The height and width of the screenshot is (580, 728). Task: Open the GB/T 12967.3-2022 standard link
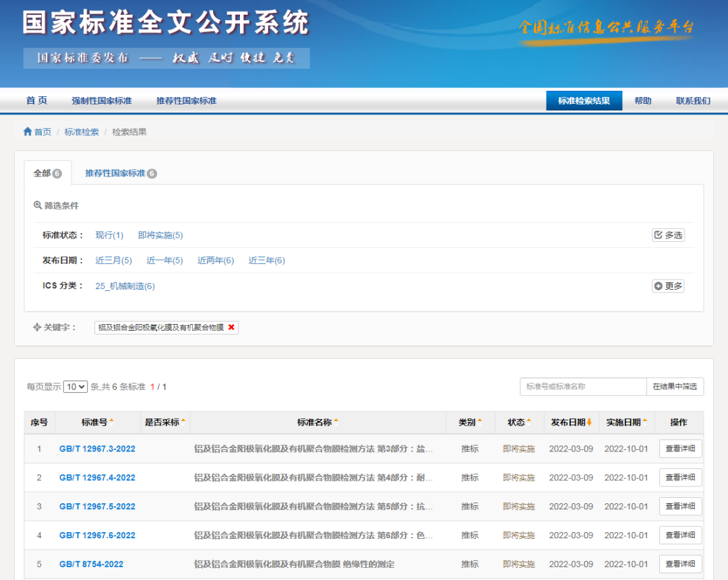pyautogui.click(x=97, y=449)
